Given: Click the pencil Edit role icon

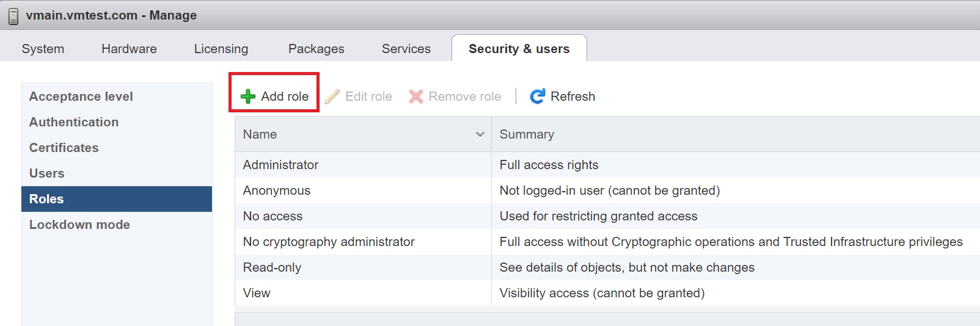Looking at the screenshot, I should pyautogui.click(x=332, y=96).
